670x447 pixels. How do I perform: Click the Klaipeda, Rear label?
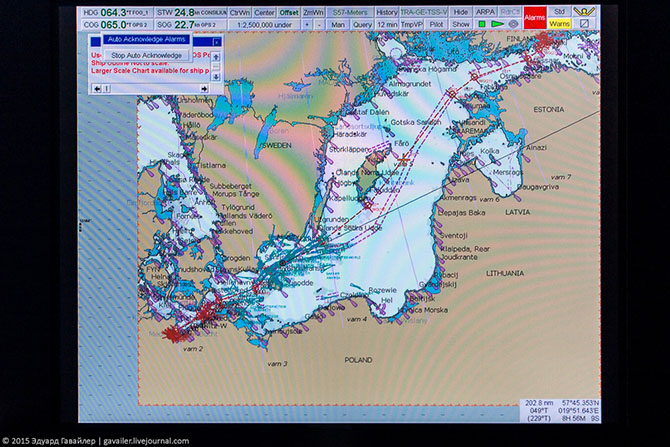[x=465, y=248]
